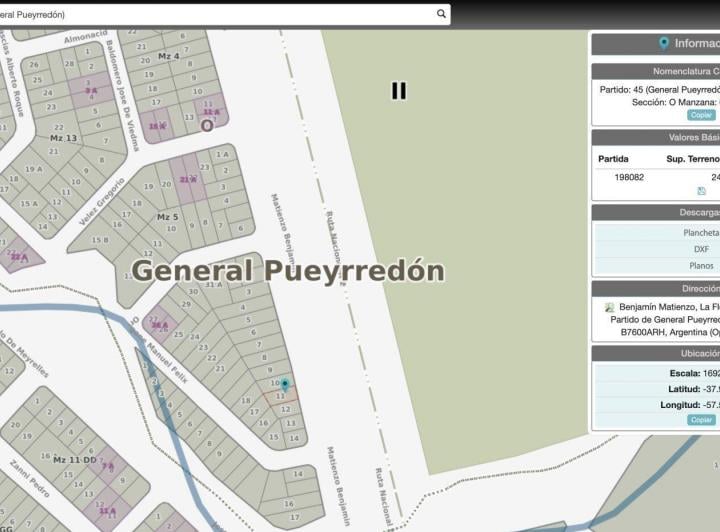
Task: Click the map icon beside Benjamín Matienzo address
Action: tap(609, 307)
